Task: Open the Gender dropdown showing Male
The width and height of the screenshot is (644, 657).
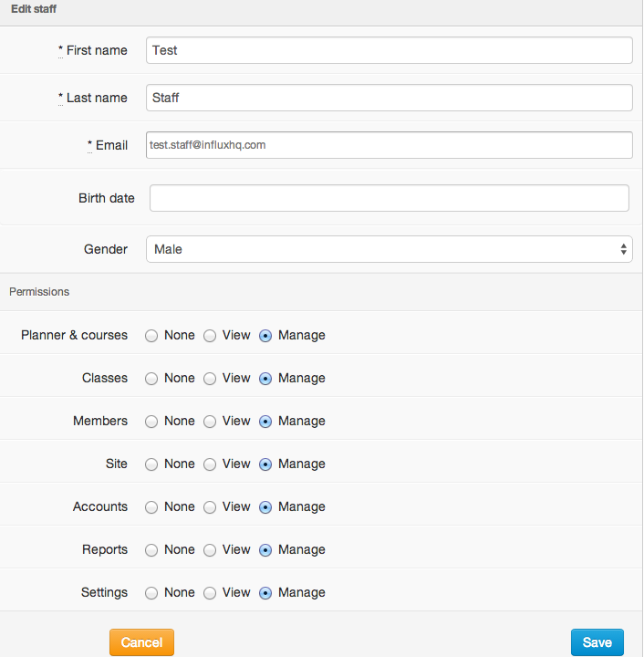Action: [389, 249]
